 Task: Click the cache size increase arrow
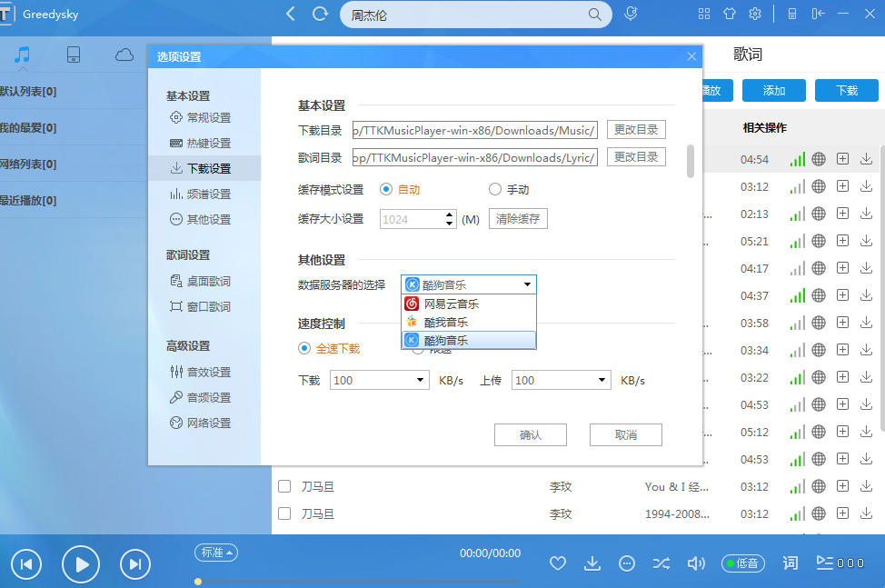(449, 214)
